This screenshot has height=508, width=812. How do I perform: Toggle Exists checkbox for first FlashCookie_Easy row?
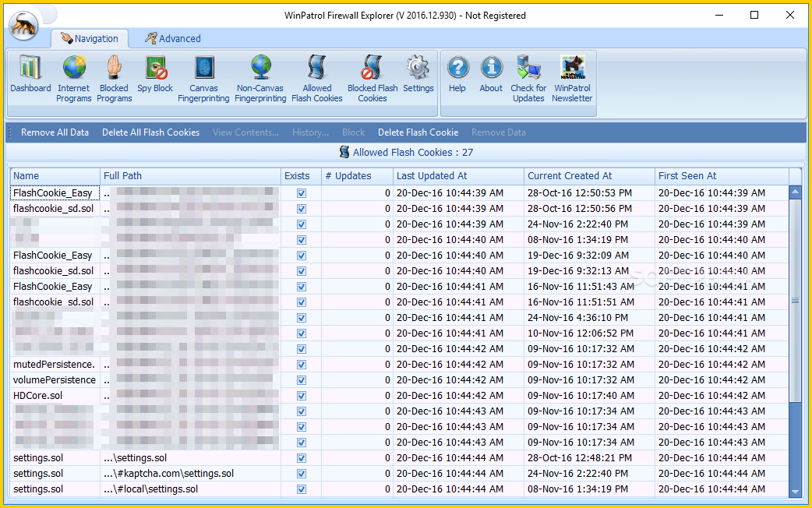coord(302,193)
